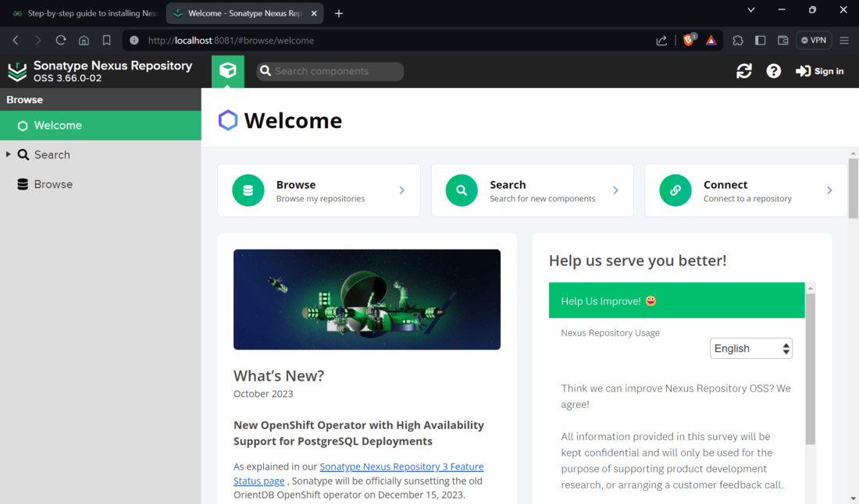Switch to Step-by-step guide browser tab
This screenshot has width=859, height=504.
tap(85, 13)
